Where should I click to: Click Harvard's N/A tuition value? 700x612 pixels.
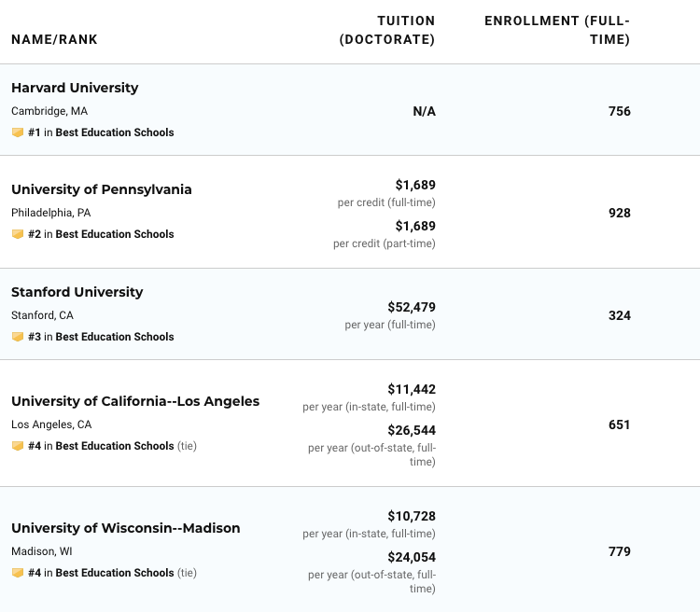click(x=424, y=111)
